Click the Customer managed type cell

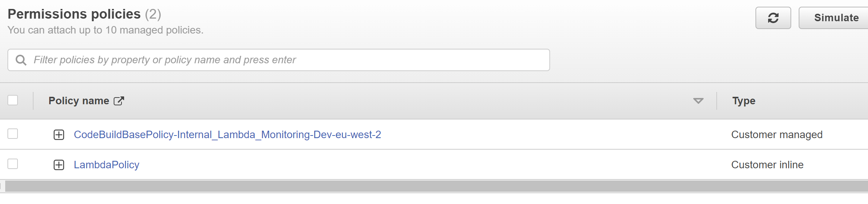pos(777,135)
